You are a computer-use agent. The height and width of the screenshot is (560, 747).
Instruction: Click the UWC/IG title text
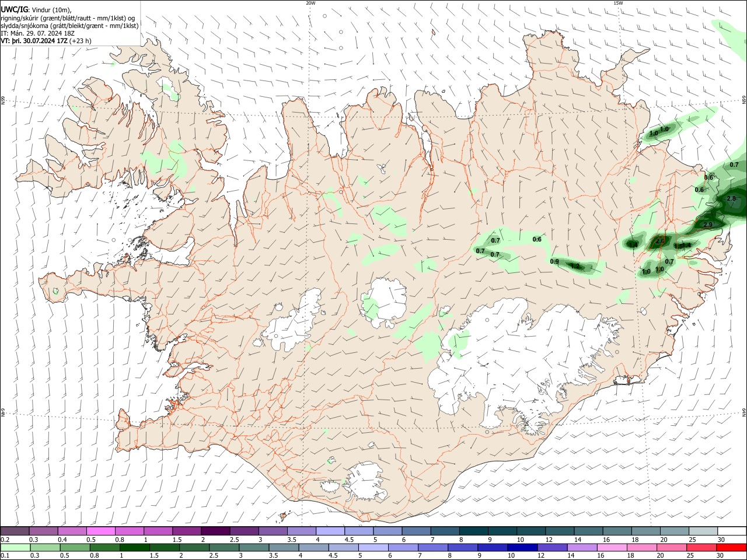tap(13, 9)
